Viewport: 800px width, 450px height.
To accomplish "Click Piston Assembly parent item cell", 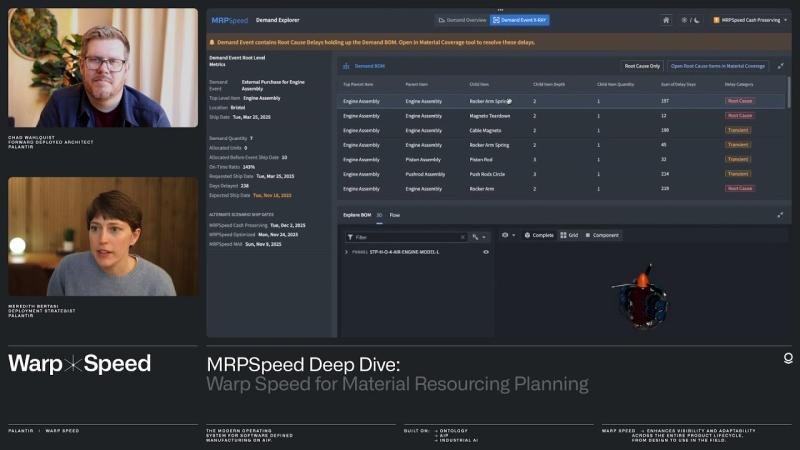I will [x=423, y=160].
